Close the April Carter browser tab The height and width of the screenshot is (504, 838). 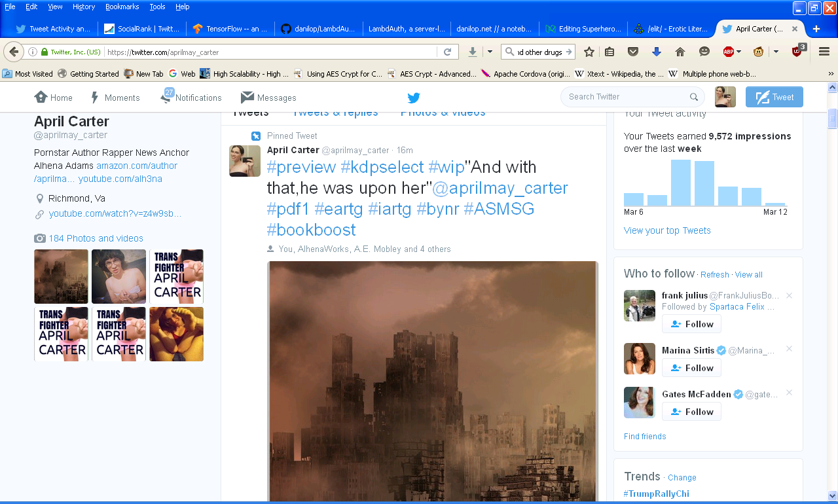click(795, 29)
